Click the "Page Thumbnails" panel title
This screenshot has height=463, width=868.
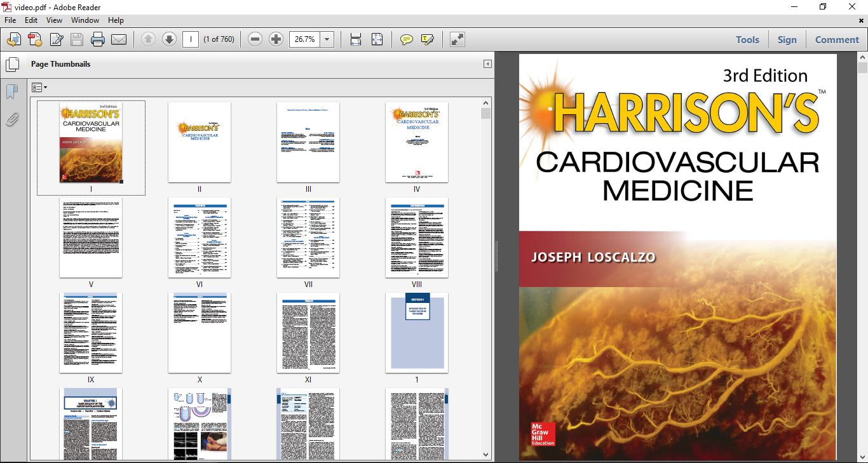coord(60,64)
